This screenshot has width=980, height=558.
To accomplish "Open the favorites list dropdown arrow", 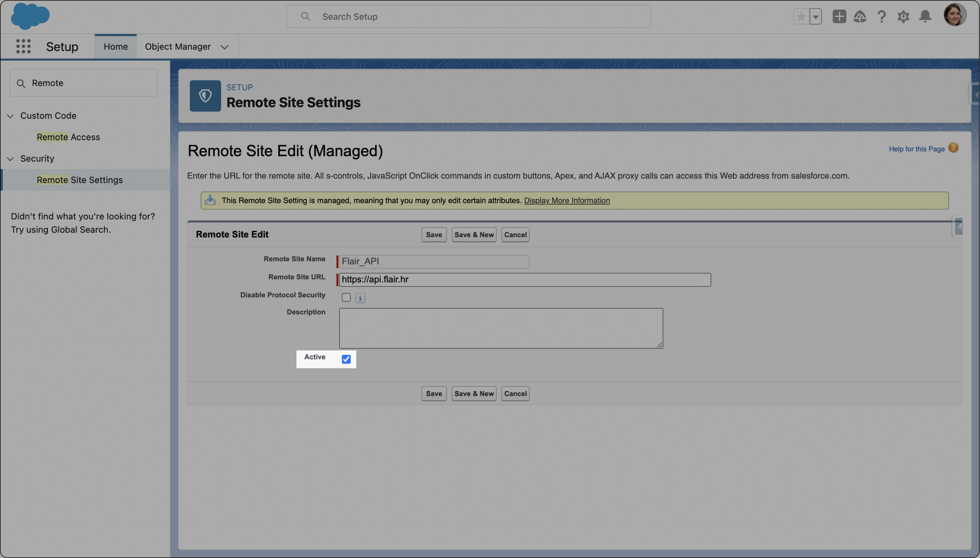I will pyautogui.click(x=816, y=16).
